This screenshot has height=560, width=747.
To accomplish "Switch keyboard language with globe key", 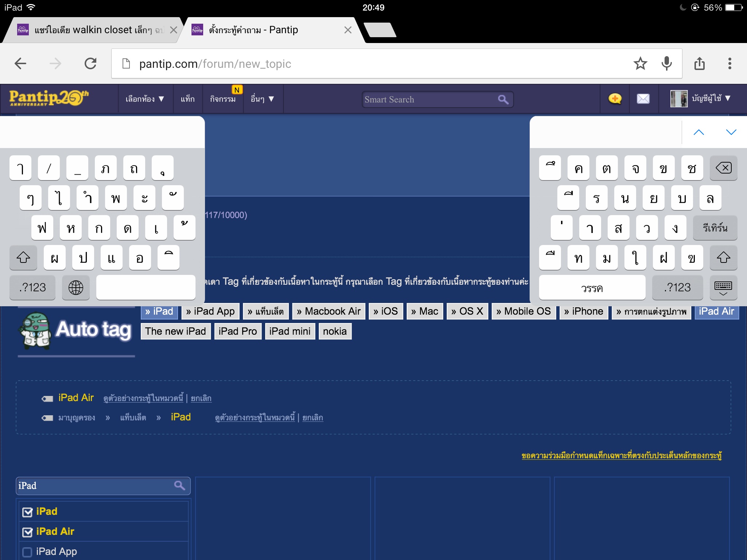I will click(76, 288).
